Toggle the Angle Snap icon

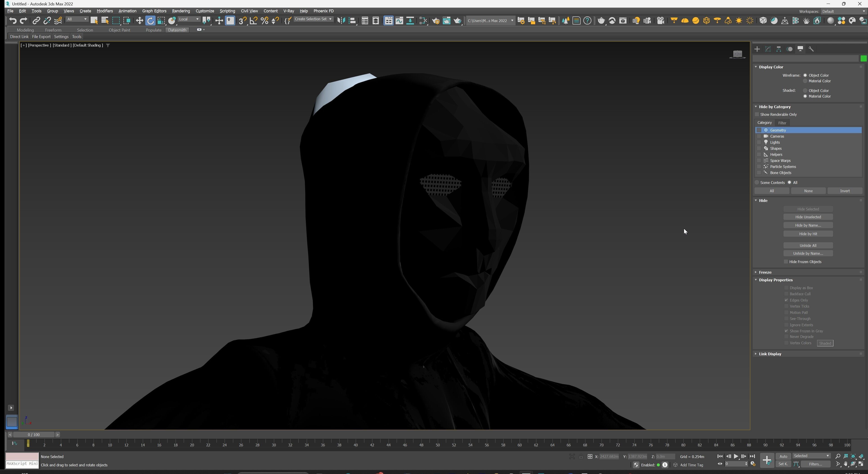(253, 21)
